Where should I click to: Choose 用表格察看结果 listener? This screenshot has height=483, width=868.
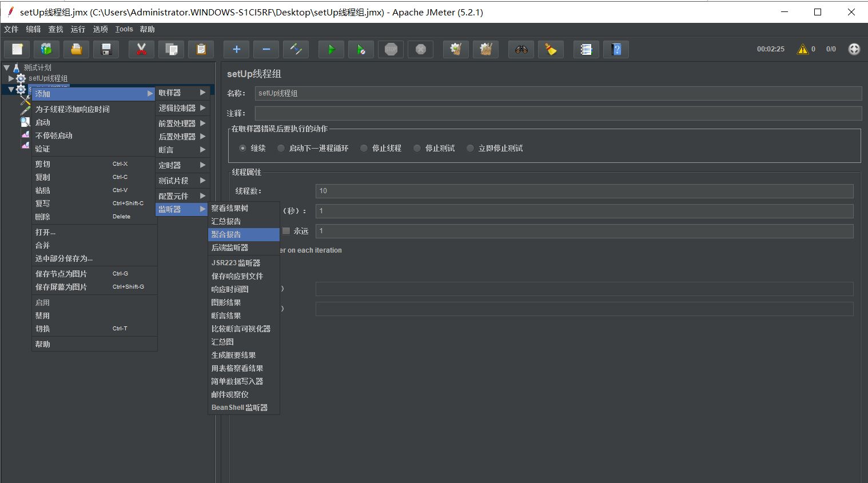tap(244, 368)
